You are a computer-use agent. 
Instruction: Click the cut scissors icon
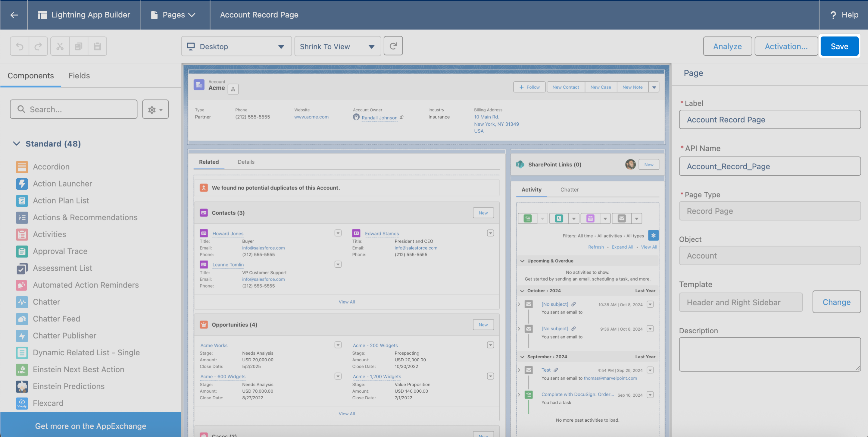60,46
